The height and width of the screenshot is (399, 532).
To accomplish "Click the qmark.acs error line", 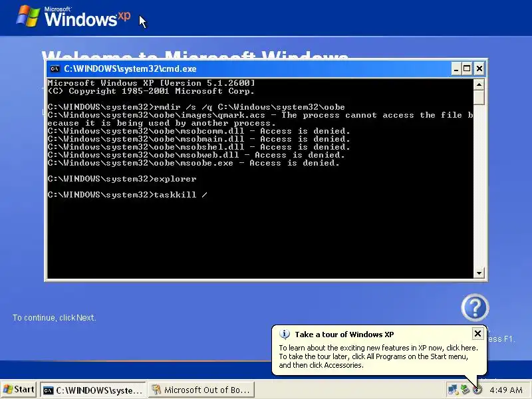I will coord(260,119).
